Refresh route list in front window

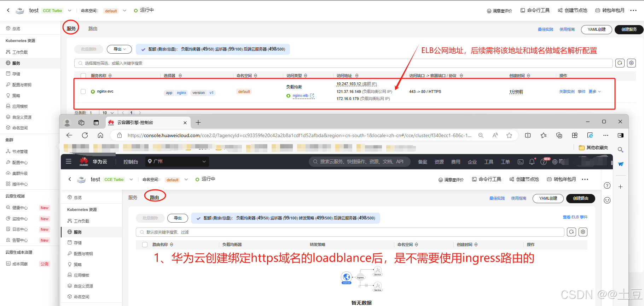point(572,232)
